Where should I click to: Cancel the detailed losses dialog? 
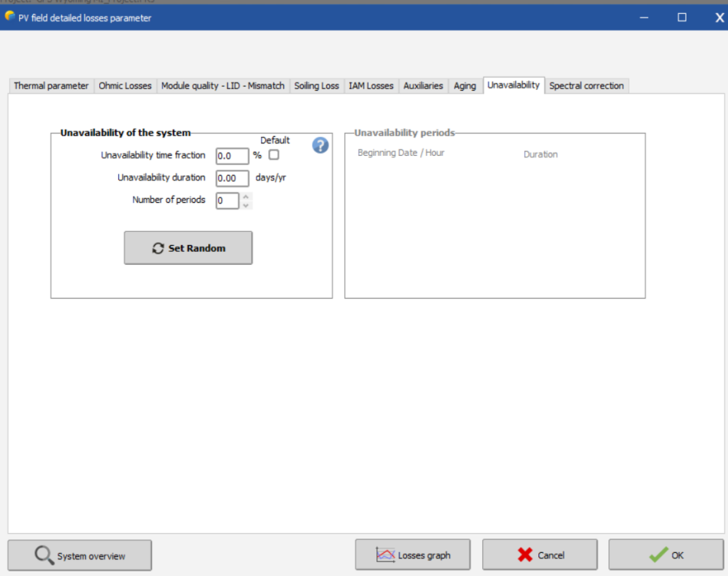(x=540, y=555)
